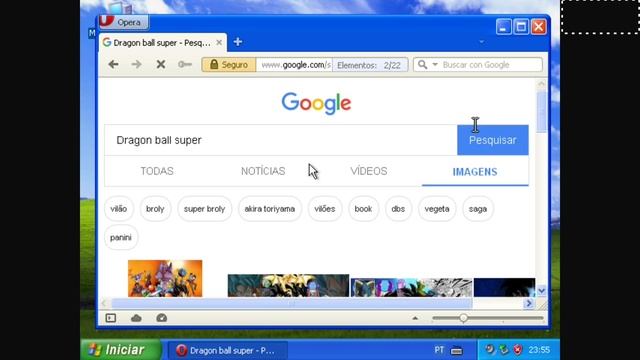Viewport: 640px width, 360px height.
Task: Go back with the left arrow
Action: [x=113, y=64]
